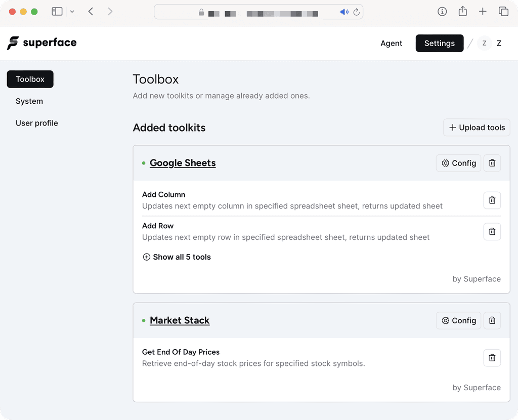
Task: Remove the Add Row tool
Action: pyautogui.click(x=492, y=231)
